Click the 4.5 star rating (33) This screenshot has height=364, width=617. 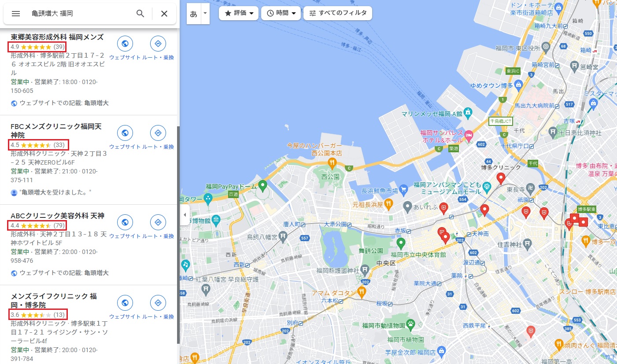coord(37,145)
